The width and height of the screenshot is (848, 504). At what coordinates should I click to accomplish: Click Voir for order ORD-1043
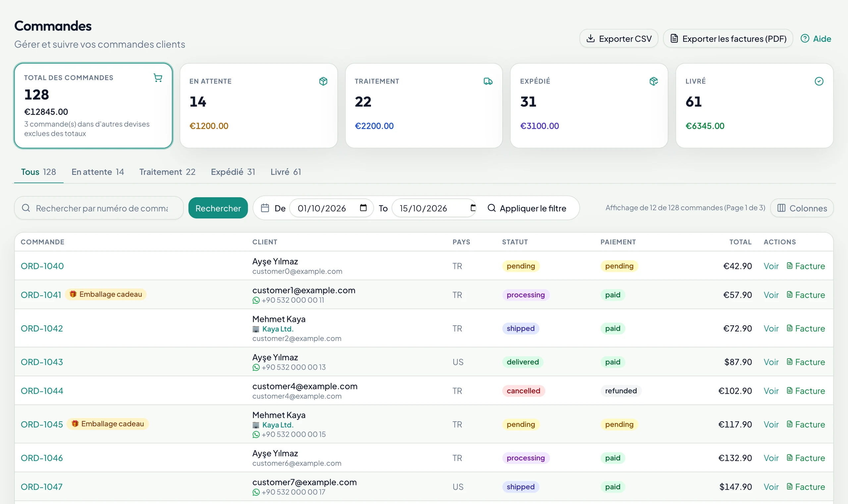(x=771, y=362)
